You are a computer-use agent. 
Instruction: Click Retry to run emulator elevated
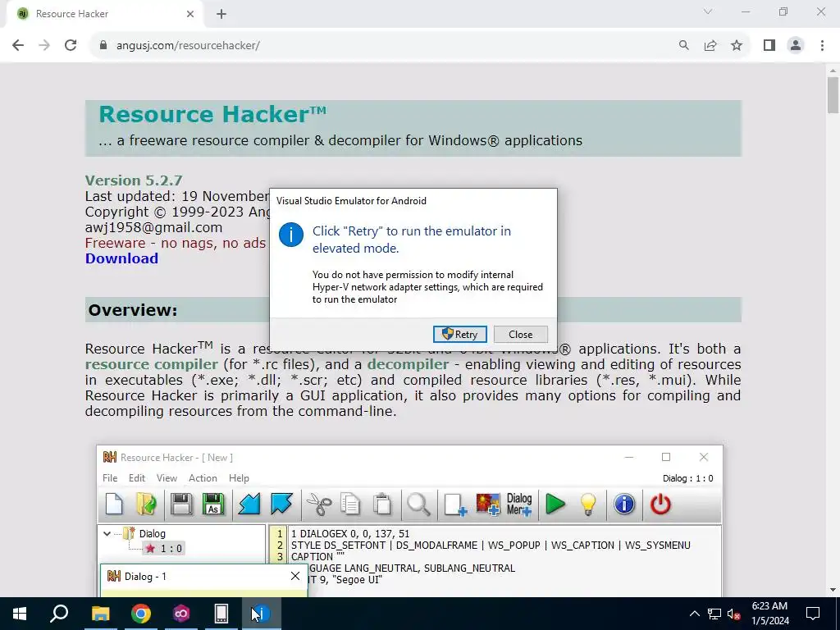459,335
